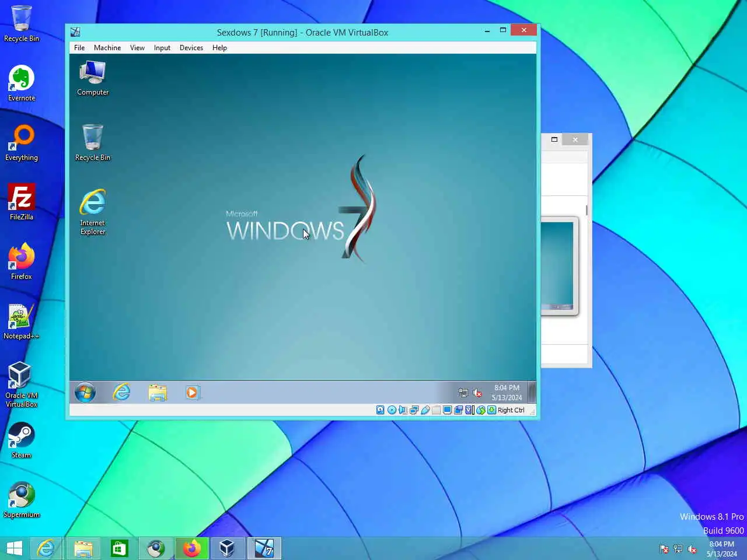Minimize the Sexdows 7 VM window
747x560 pixels.
coord(487,31)
